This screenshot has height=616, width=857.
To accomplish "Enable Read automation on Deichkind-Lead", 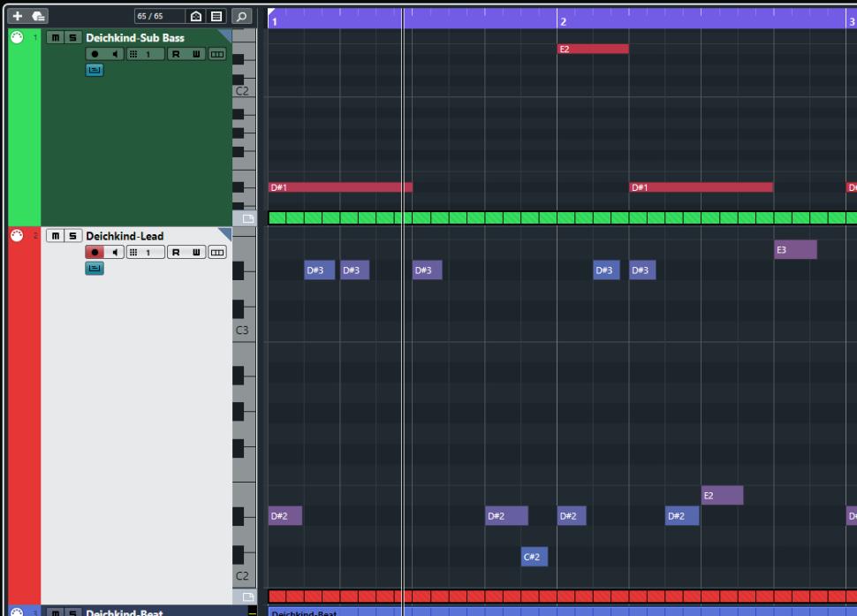I will [x=177, y=253].
